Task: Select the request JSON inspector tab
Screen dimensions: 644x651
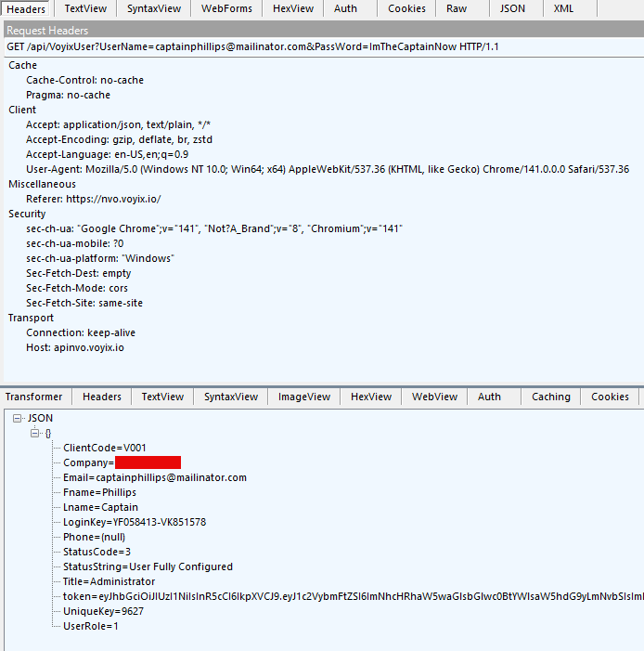Action: (x=512, y=8)
